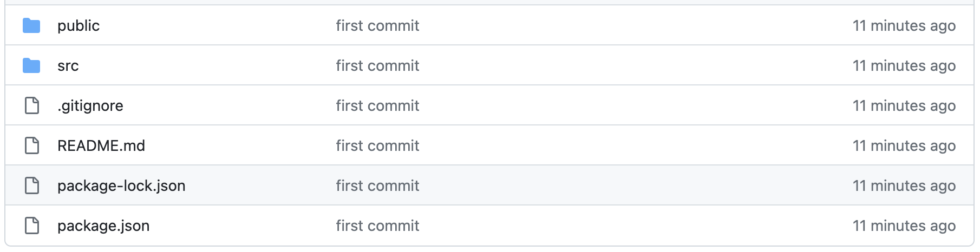Screen dimensions: 980x252
Task: Open package-lock.json file
Action: tap(121, 186)
